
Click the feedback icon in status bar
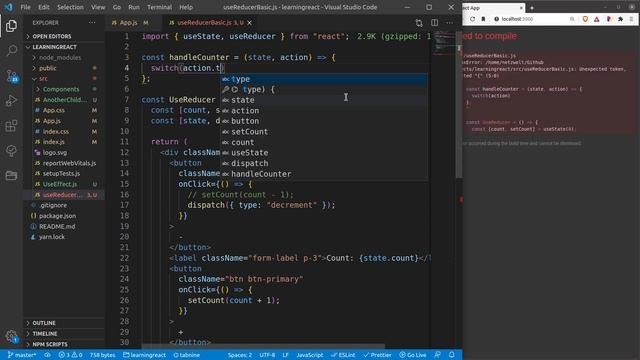437,355
